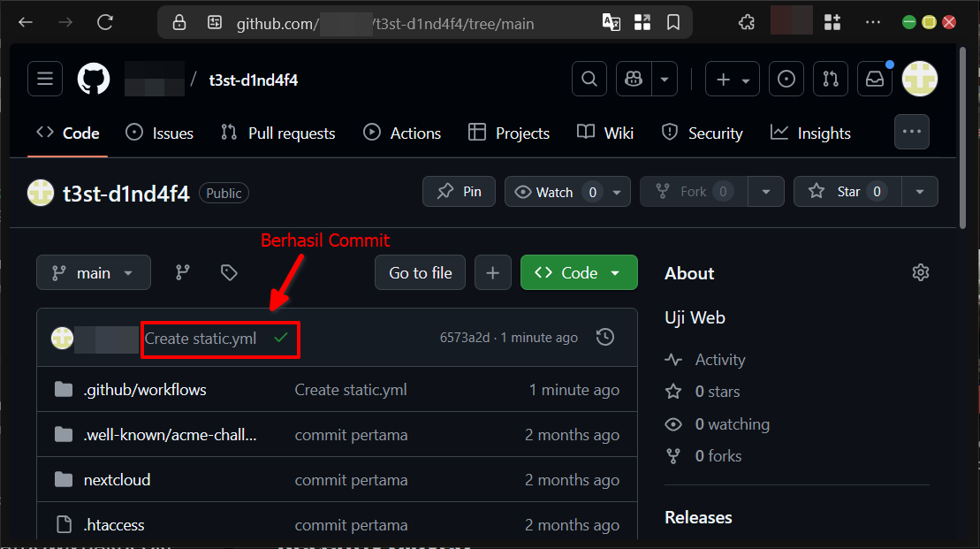Open GitHub home via the logo icon
Viewport: 980px width, 549px height.
click(93, 79)
